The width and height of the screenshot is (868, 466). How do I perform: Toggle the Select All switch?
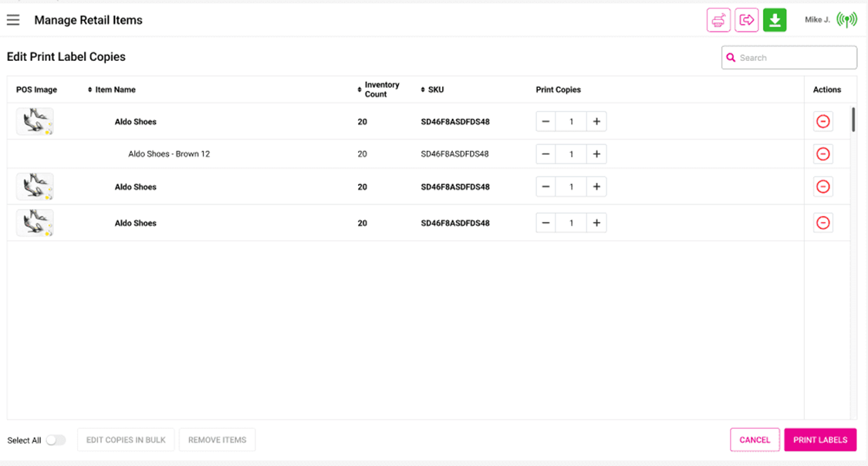pos(56,440)
